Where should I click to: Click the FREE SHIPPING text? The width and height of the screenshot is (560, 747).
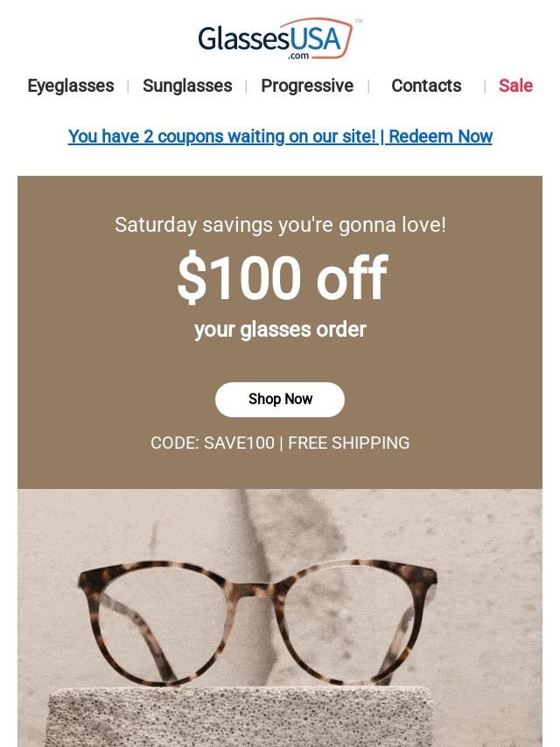(x=348, y=443)
